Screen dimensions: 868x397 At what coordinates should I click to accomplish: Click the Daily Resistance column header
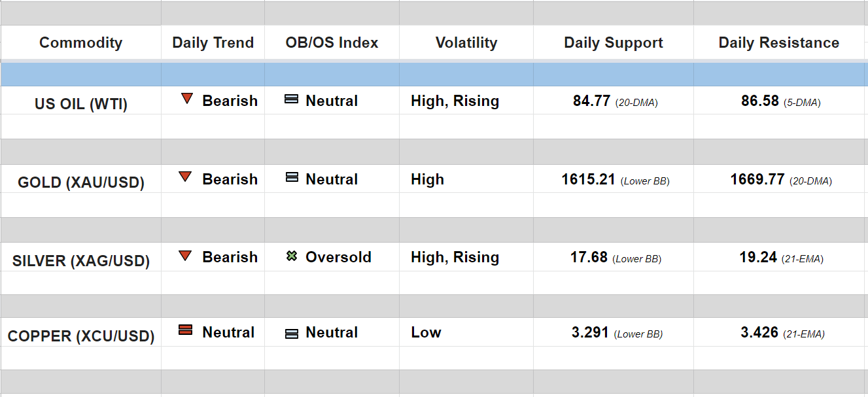(x=778, y=43)
